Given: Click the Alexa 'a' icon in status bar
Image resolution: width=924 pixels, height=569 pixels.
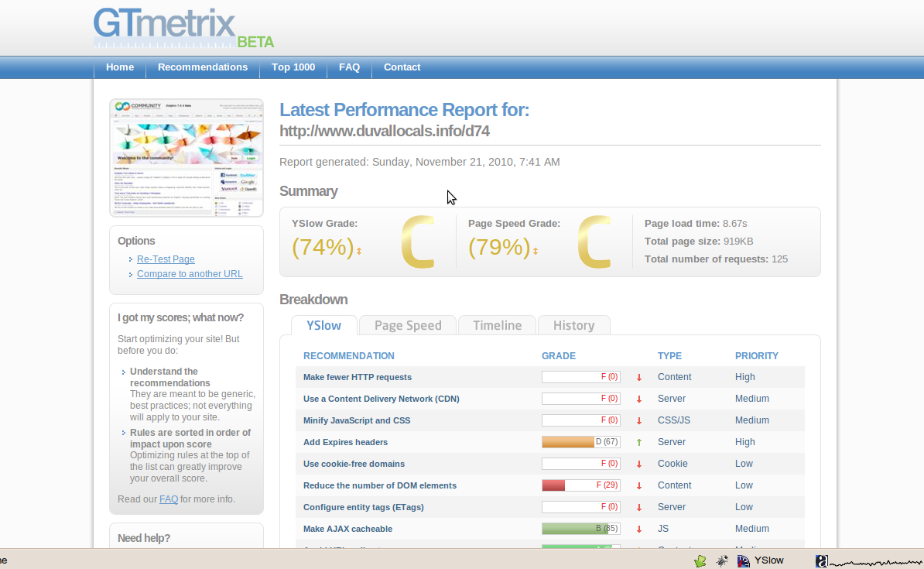Looking at the screenshot, I should coord(822,560).
